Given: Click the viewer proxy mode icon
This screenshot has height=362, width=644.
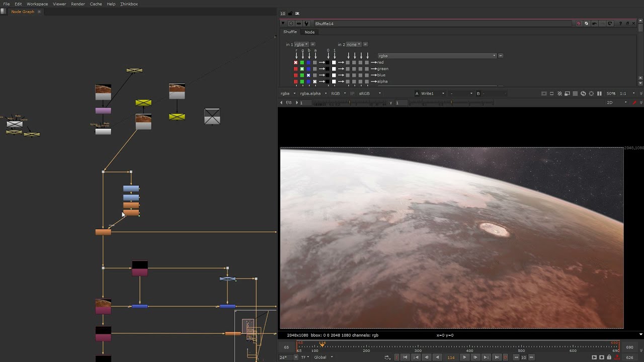Looking at the screenshot, I should 567,94.
